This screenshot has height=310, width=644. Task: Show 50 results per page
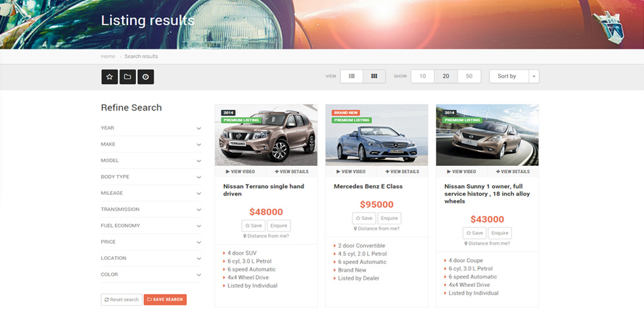click(469, 76)
